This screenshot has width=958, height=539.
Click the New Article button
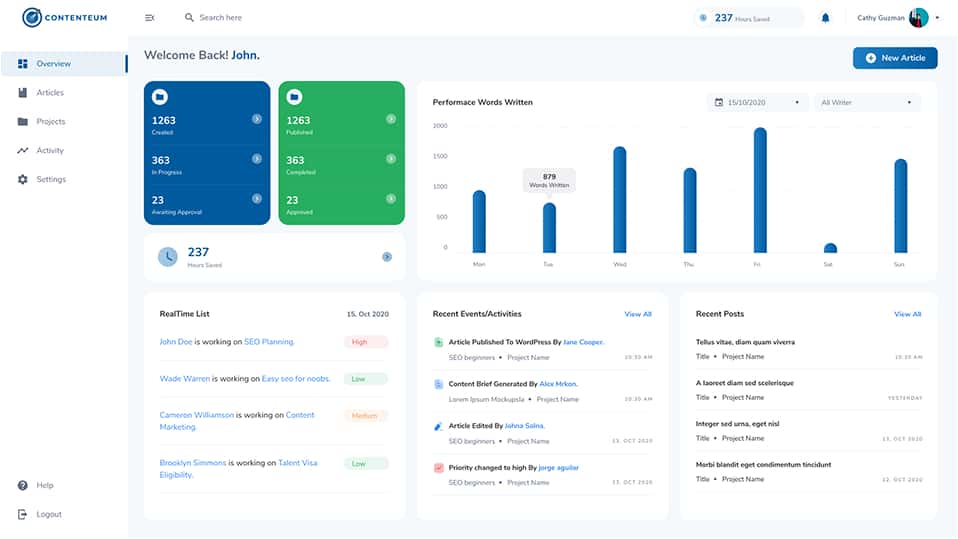[x=895, y=58]
